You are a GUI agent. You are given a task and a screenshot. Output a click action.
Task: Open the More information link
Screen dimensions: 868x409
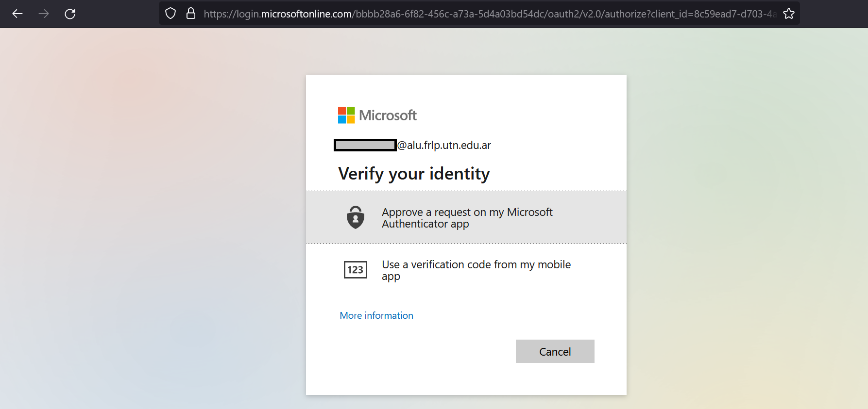[x=376, y=315]
